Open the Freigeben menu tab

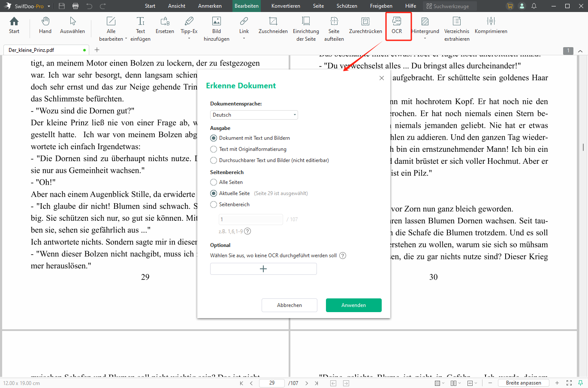click(381, 6)
